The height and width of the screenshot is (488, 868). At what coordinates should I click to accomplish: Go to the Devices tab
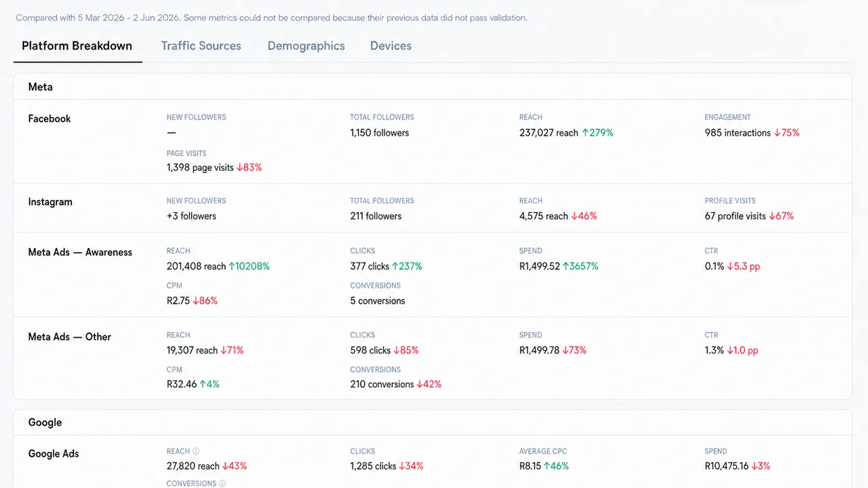tap(391, 46)
